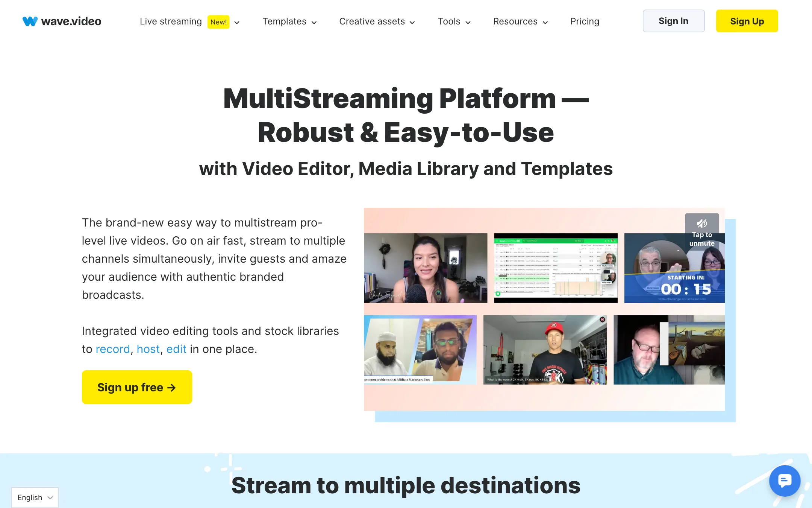
Task: Click the red cap fitness video tile
Action: click(x=545, y=350)
